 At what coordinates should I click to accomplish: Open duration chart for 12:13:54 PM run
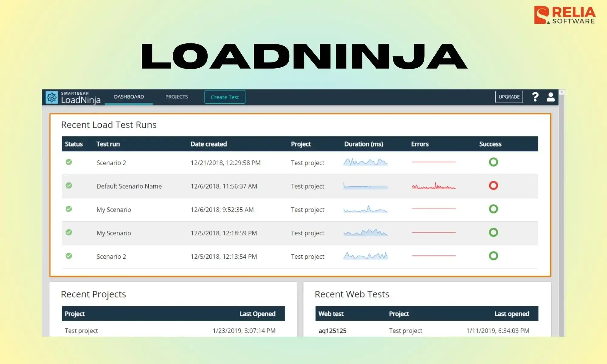(365, 256)
